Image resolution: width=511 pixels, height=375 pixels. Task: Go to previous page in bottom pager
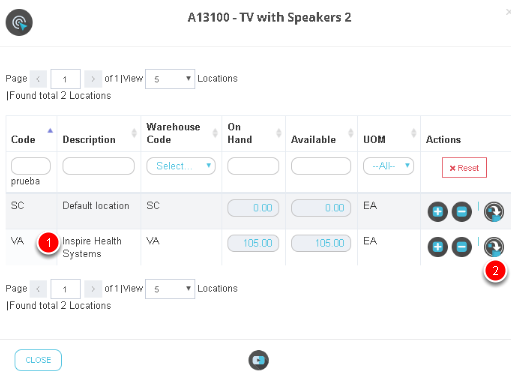coord(38,289)
